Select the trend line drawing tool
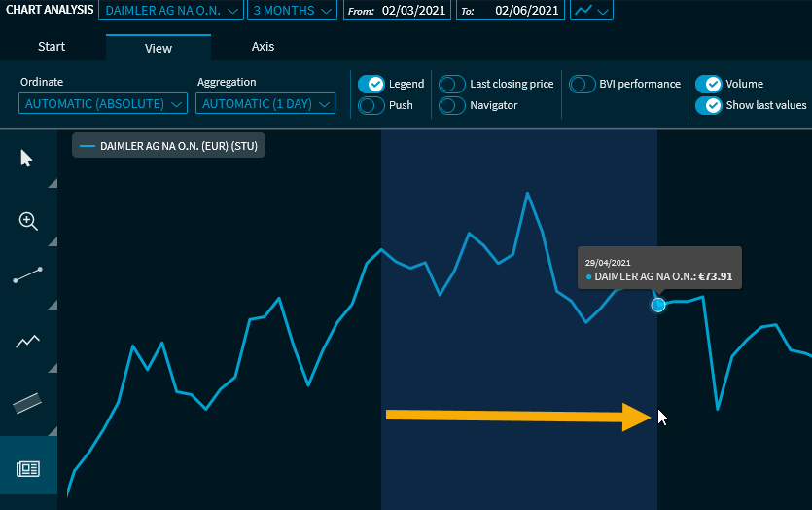The image size is (812, 510). [x=28, y=275]
